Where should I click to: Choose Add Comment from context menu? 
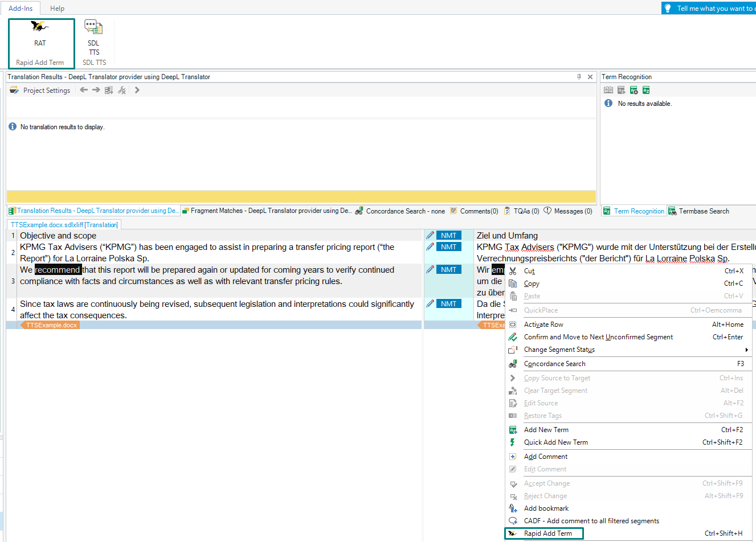click(x=629, y=457)
